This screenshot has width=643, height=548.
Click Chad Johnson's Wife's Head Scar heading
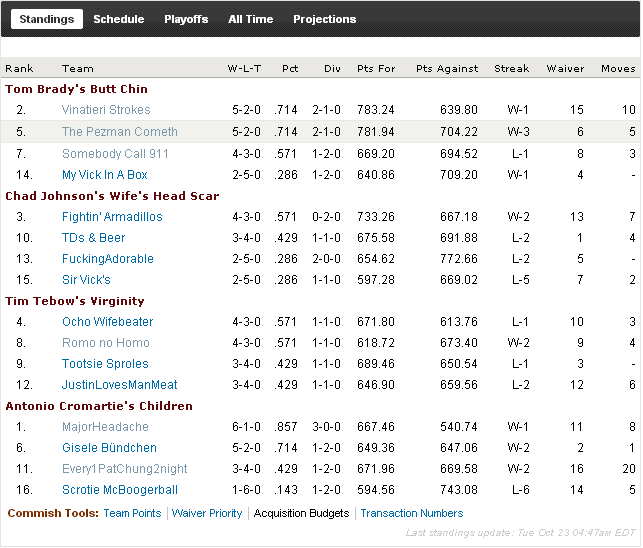click(x=112, y=196)
